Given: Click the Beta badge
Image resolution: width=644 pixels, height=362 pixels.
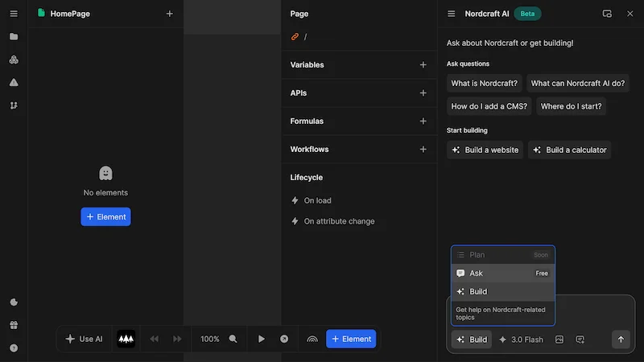Looking at the screenshot, I should tap(527, 14).
